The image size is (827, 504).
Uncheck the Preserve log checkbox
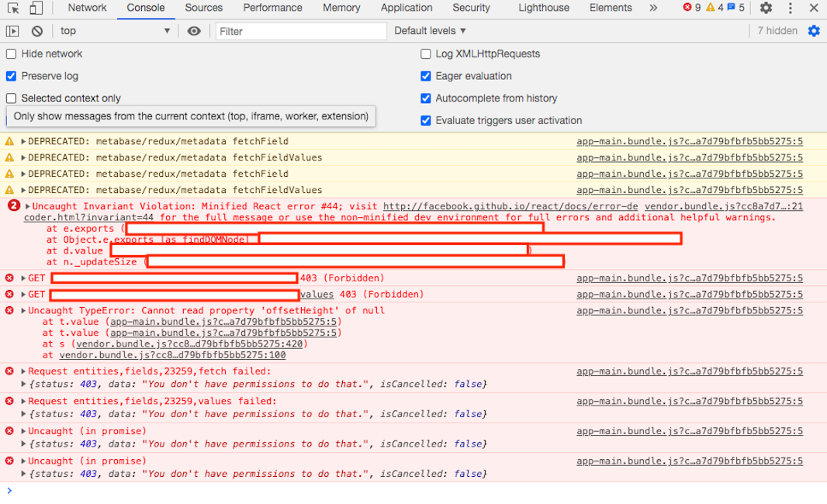coord(11,76)
